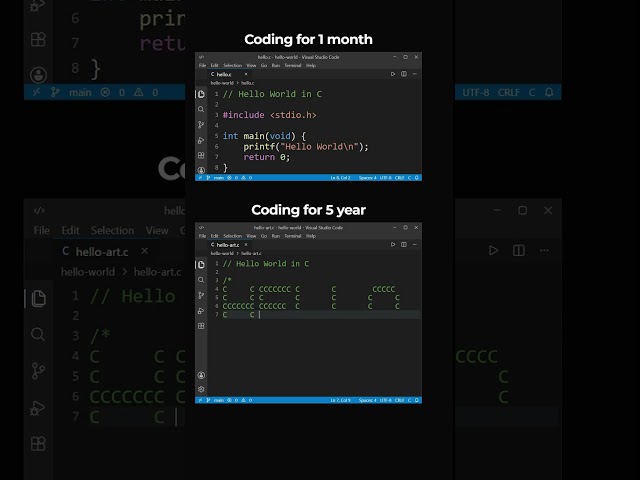Open Extensions in the hello.c window
Image resolution: width=640 pixels, height=480 pixels.
(201, 156)
